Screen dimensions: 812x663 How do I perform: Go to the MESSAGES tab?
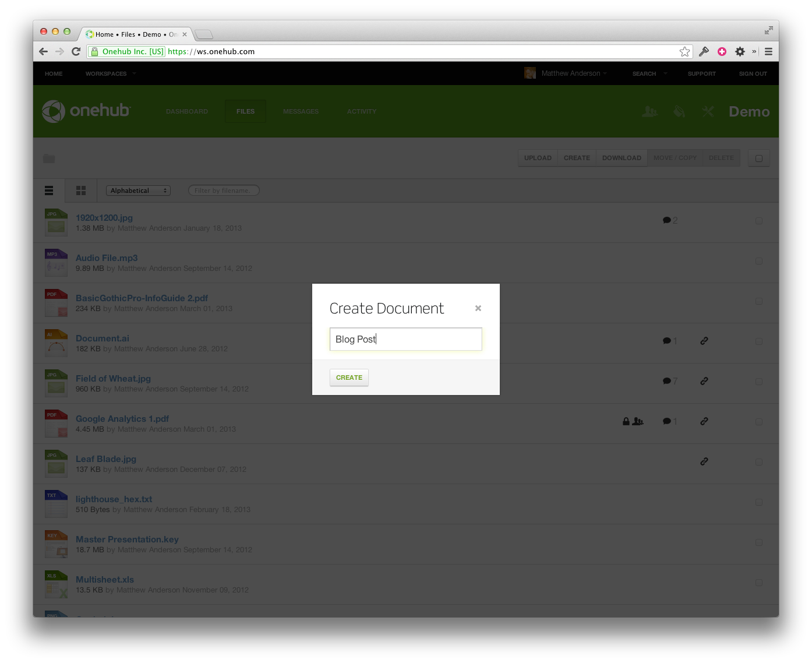(x=301, y=111)
